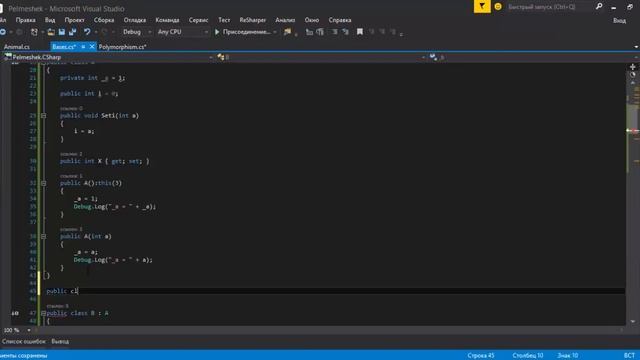Open the tab overflow arrow at right of tabs

[x=636, y=47]
